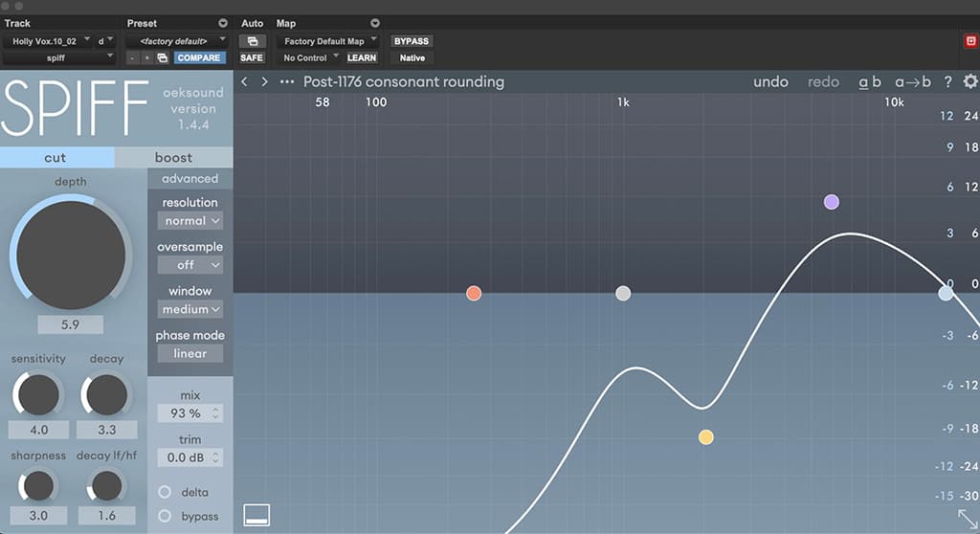The width and height of the screenshot is (980, 534).
Task: Toggle the automation SAFE button
Action: pyautogui.click(x=252, y=57)
